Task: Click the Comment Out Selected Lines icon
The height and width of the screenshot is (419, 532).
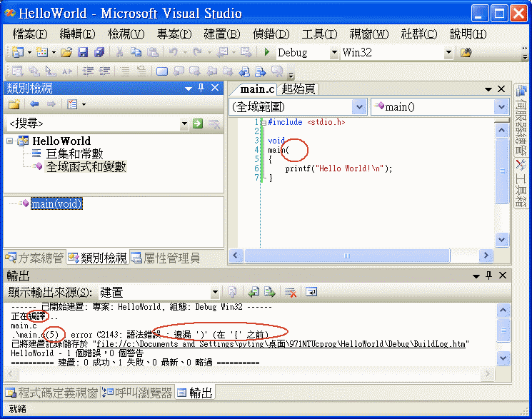Action: tap(125, 71)
